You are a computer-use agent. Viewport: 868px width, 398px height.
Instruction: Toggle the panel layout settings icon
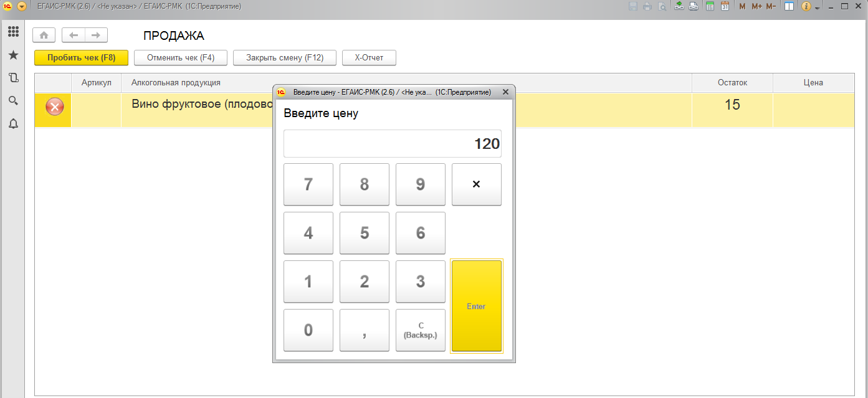[x=789, y=6]
